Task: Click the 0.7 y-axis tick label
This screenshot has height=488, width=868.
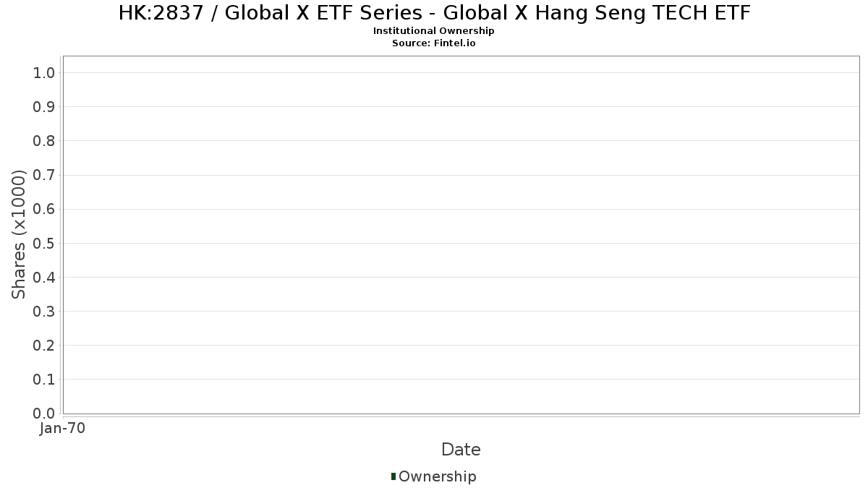Action: pyautogui.click(x=44, y=175)
